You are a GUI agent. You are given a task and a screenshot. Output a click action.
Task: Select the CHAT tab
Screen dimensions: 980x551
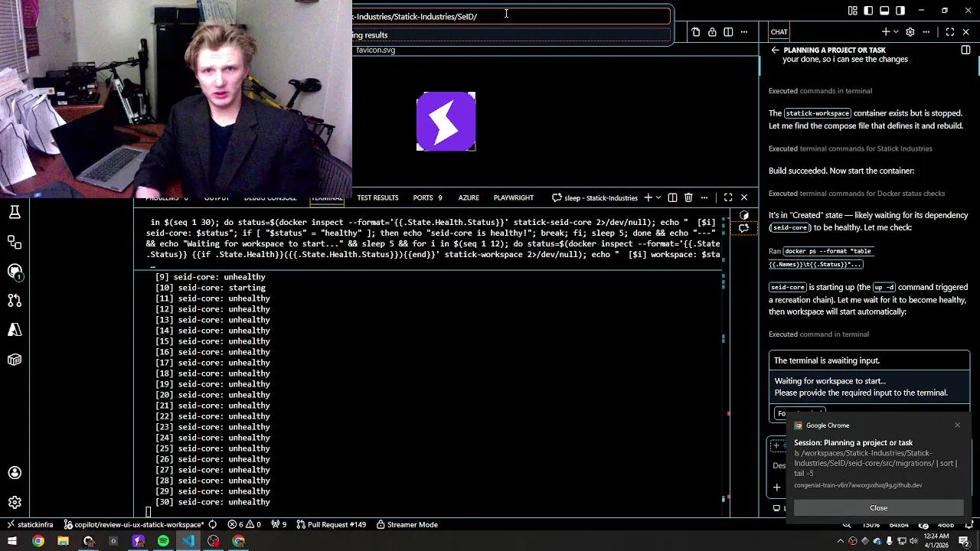point(779,32)
